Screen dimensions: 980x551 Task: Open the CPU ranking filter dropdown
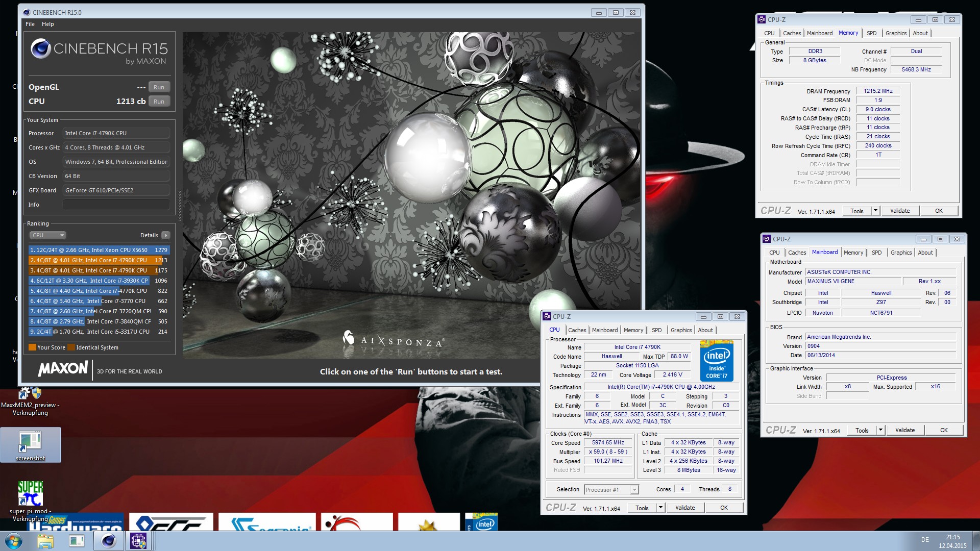[x=48, y=235]
